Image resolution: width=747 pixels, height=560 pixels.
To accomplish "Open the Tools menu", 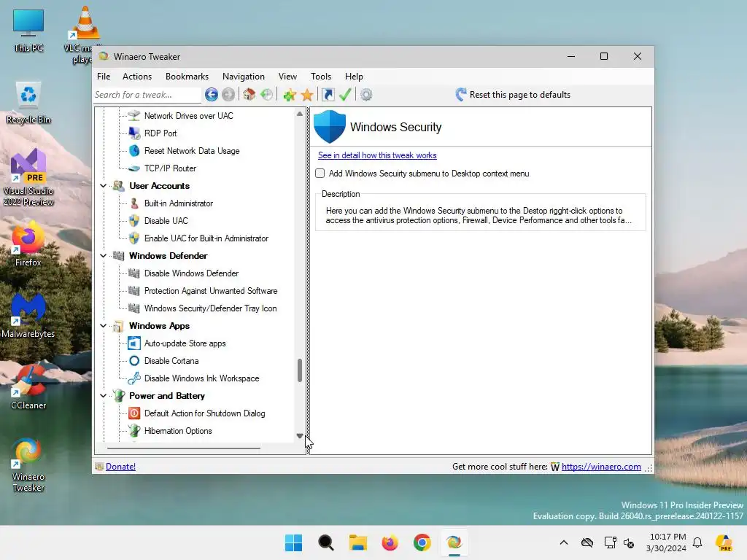I will click(x=321, y=76).
